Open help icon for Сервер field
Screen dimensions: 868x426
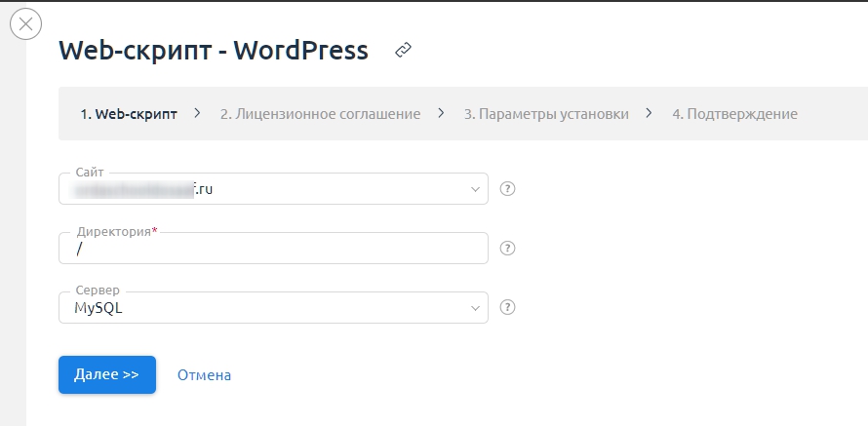(507, 307)
